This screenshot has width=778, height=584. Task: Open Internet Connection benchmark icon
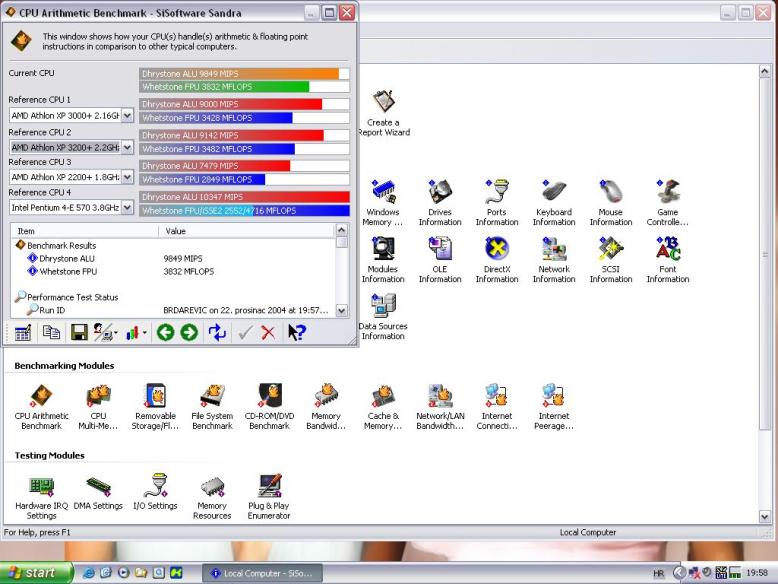pos(497,406)
